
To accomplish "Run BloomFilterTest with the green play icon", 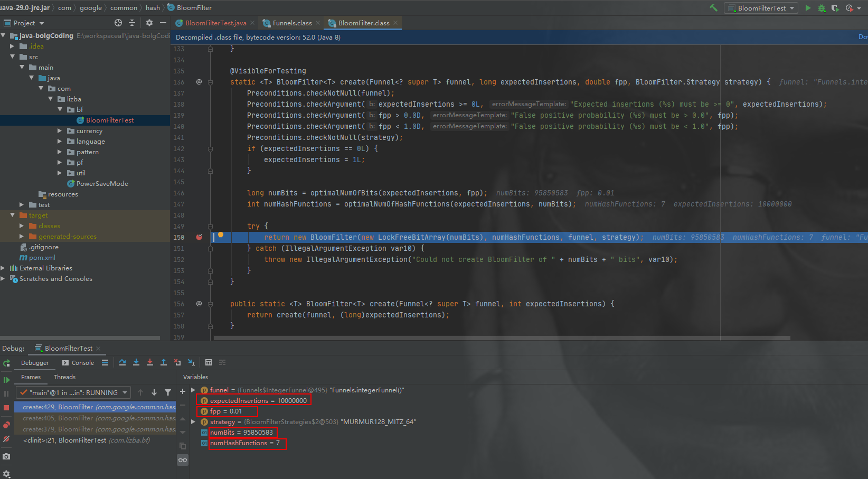I will 808,8.
